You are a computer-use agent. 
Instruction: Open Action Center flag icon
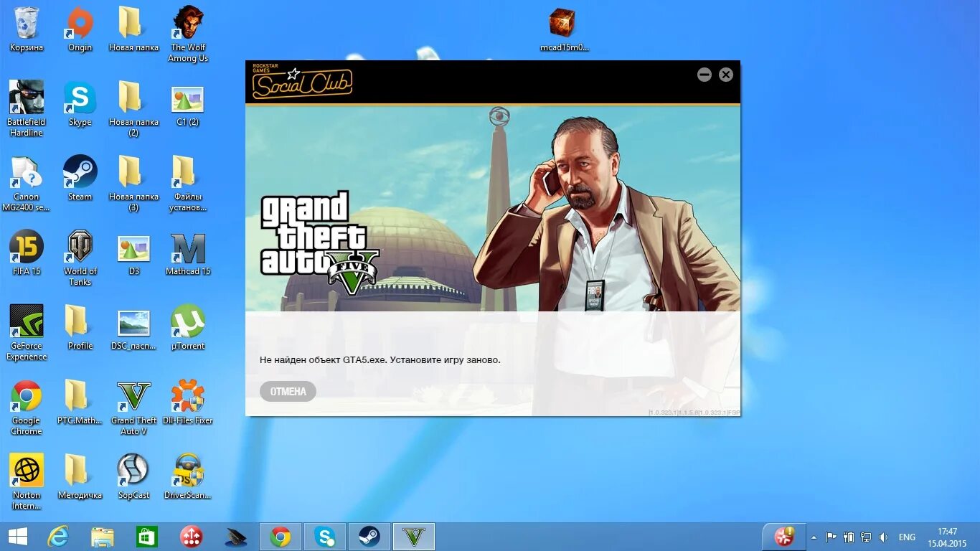click(831, 537)
